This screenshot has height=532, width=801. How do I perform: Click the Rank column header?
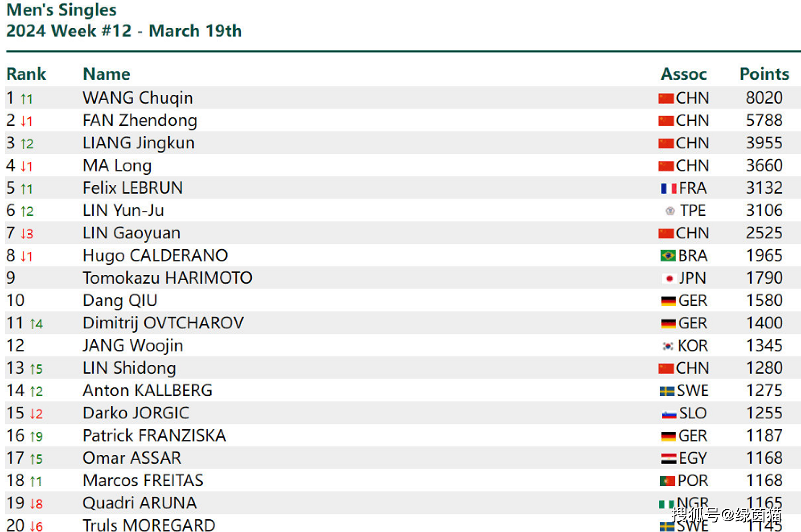(26, 74)
